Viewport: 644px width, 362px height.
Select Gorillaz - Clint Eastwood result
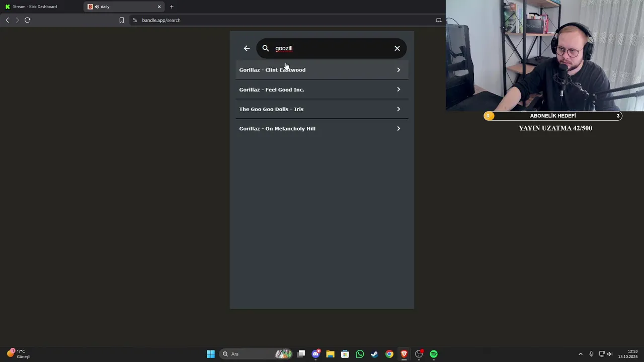(x=322, y=70)
